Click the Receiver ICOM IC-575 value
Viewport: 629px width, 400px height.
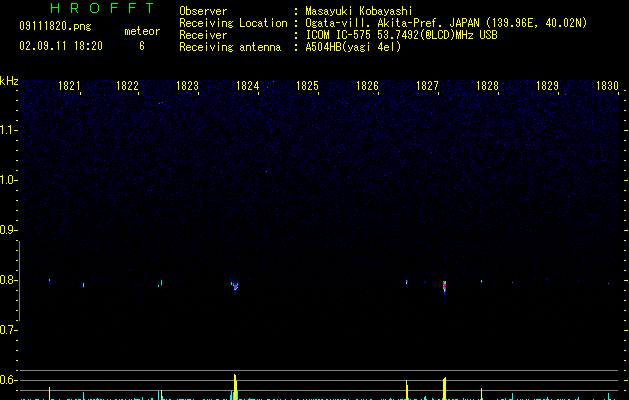coord(402,35)
